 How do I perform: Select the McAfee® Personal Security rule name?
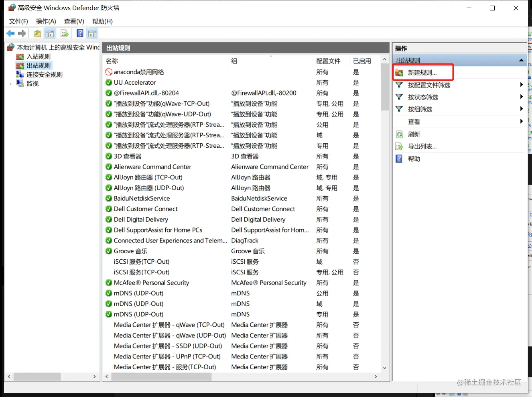151,283
